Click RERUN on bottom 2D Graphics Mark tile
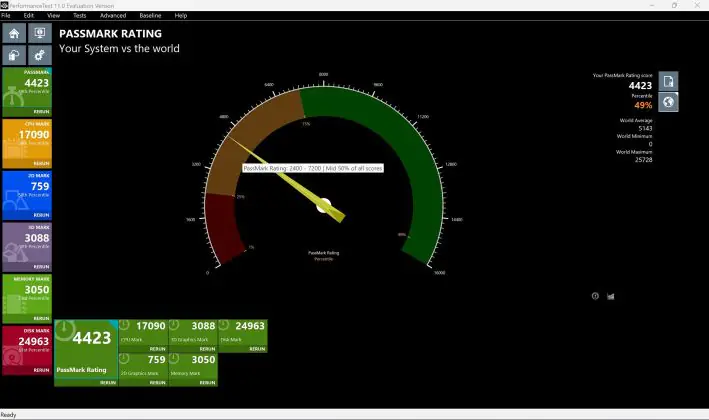This screenshot has height=420, width=709. (x=157, y=382)
